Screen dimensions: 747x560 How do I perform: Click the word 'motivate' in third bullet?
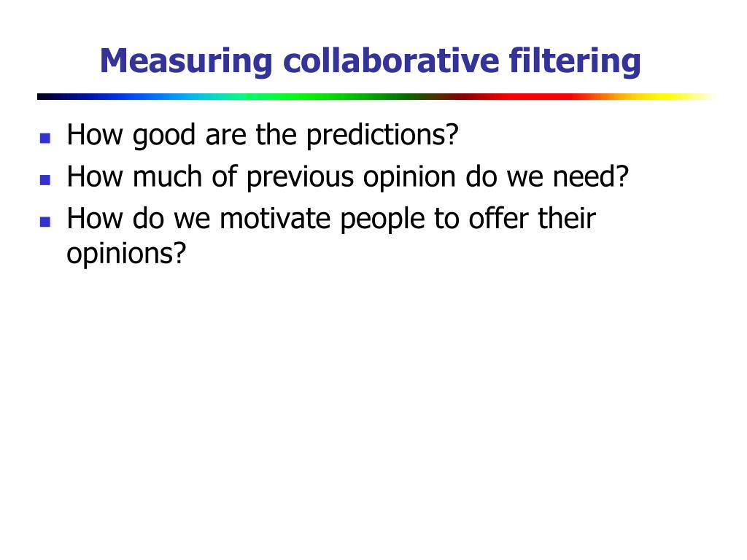275,219
